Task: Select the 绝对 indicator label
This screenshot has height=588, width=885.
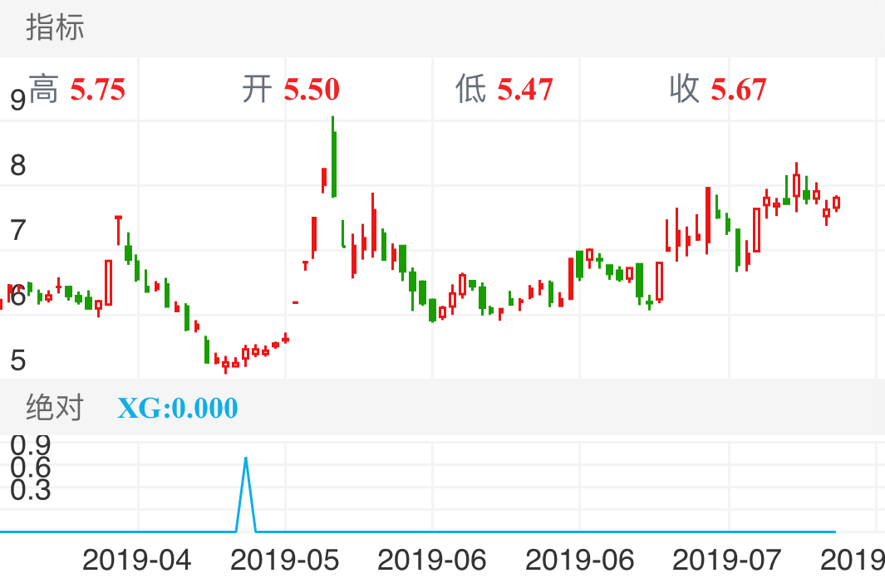Action: [x=55, y=408]
